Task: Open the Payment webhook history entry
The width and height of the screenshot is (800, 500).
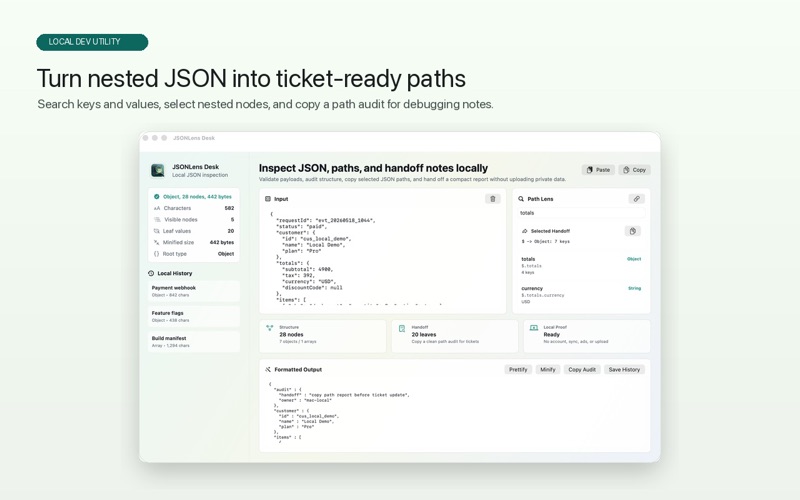Action: pyautogui.click(x=193, y=291)
